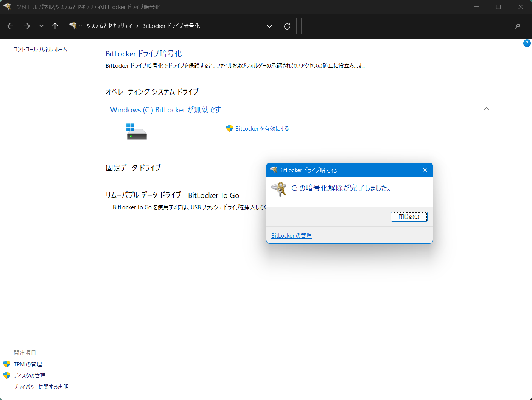Minimize the control panel window
This screenshot has height=400, width=532.
(x=476, y=7)
